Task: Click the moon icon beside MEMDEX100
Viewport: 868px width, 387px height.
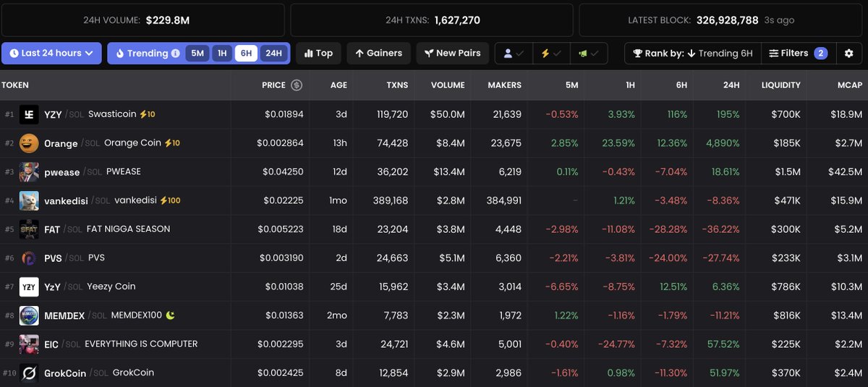Action: (170, 315)
